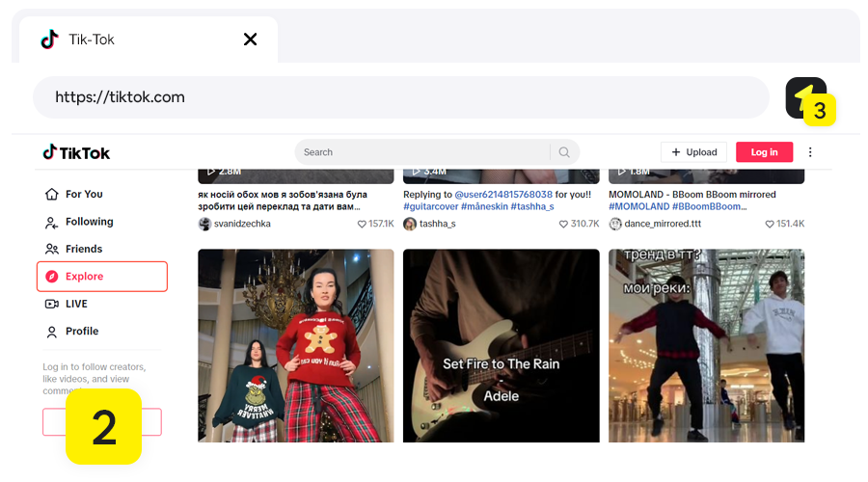Click the search magnifier icon
Image resolution: width=868 pixels, height=482 pixels.
pos(564,152)
